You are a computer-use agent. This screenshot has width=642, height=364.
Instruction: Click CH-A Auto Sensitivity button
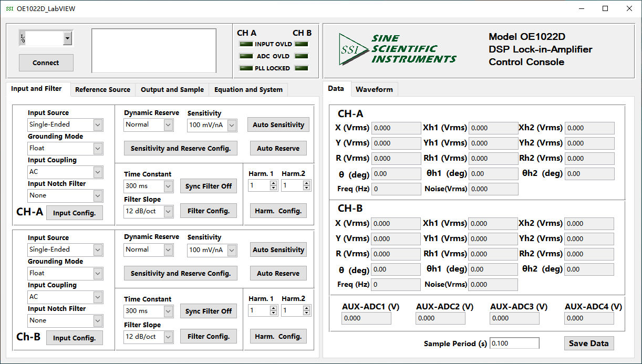pyautogui.click(x=278, y=124)
